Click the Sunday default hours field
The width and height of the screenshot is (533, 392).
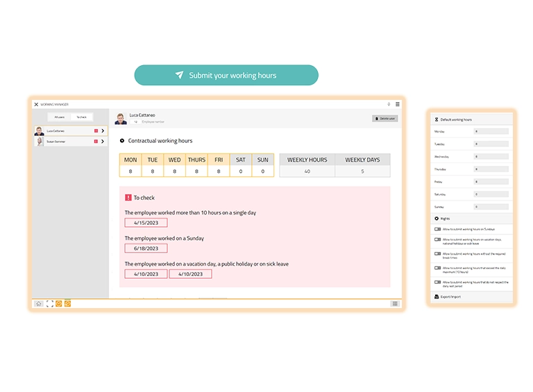pyautogui.click(x=491, y=207)
